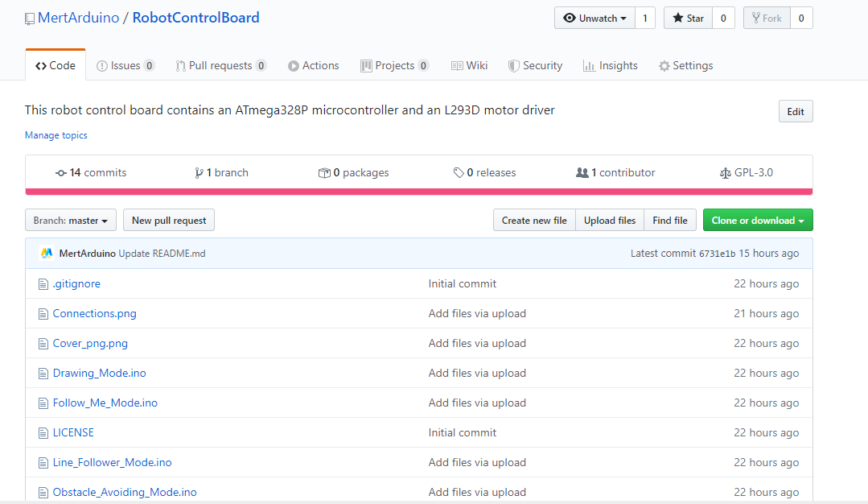
Task: Open the stargazers count next to Star
Action: tap(723, 19)
